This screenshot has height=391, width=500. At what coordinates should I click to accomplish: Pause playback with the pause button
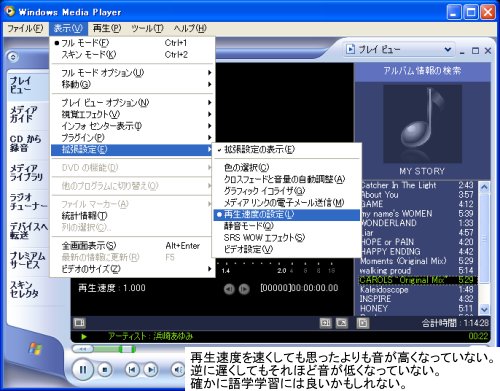point(83,369)
